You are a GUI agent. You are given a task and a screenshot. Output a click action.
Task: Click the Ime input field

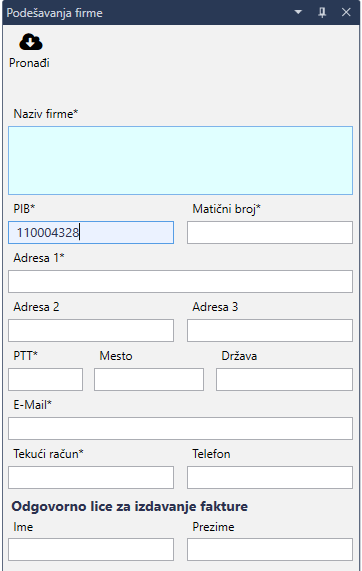tap(91, 550)
